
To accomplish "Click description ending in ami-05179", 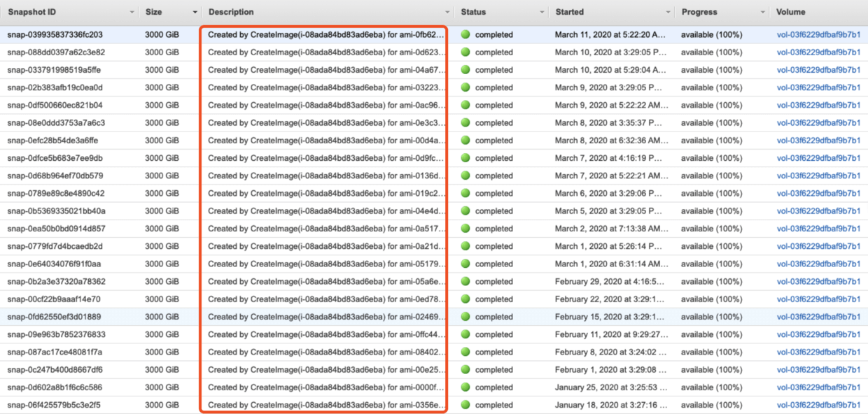I will click(x=326, y=264).
